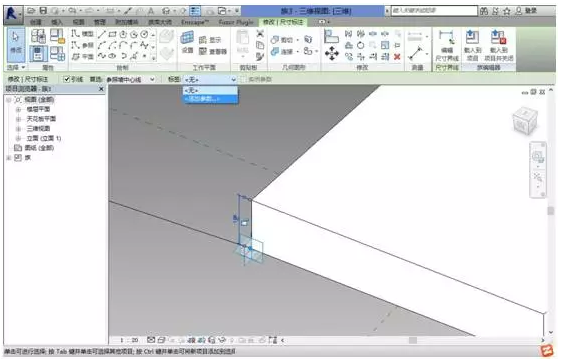Click the Model line button in Draw panel
Screen dimensions: 563x364
(x=83, y=34)
